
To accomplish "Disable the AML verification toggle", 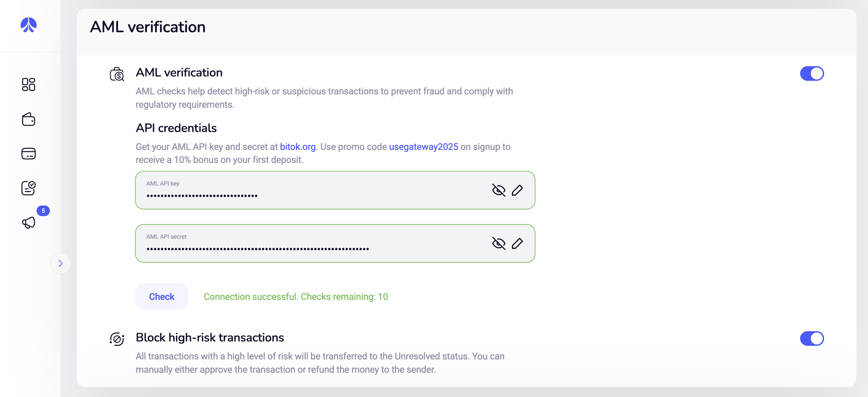I will (x=811, y=73).
